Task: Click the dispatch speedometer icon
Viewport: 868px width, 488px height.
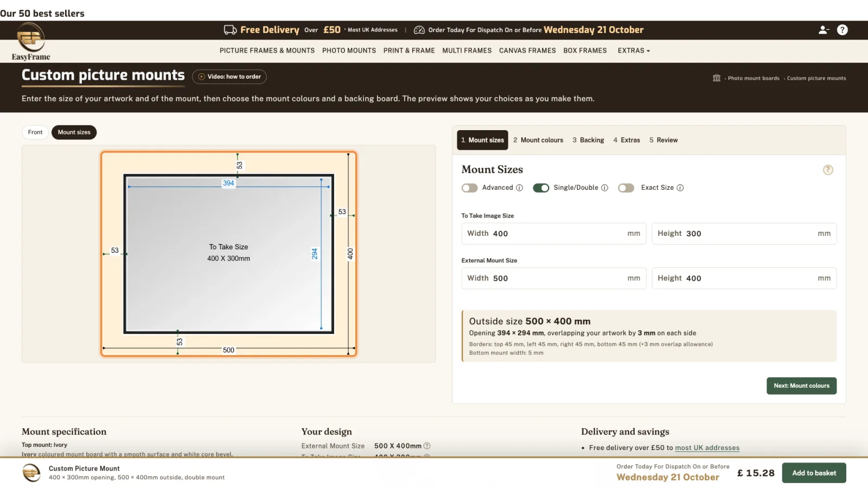Action: click(x=419, y=30)
